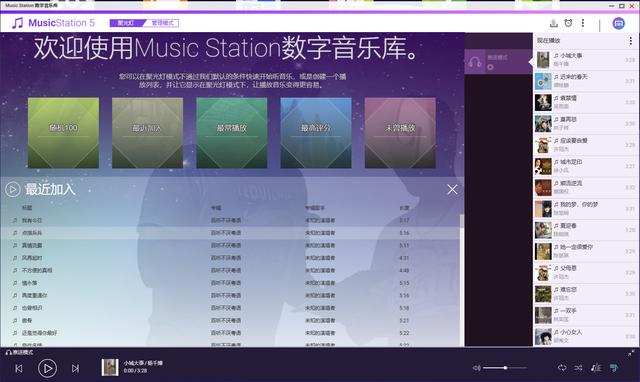Open the 未曾播放 never played tile
This screenshot has height=382, width=640.
[400, 133]
